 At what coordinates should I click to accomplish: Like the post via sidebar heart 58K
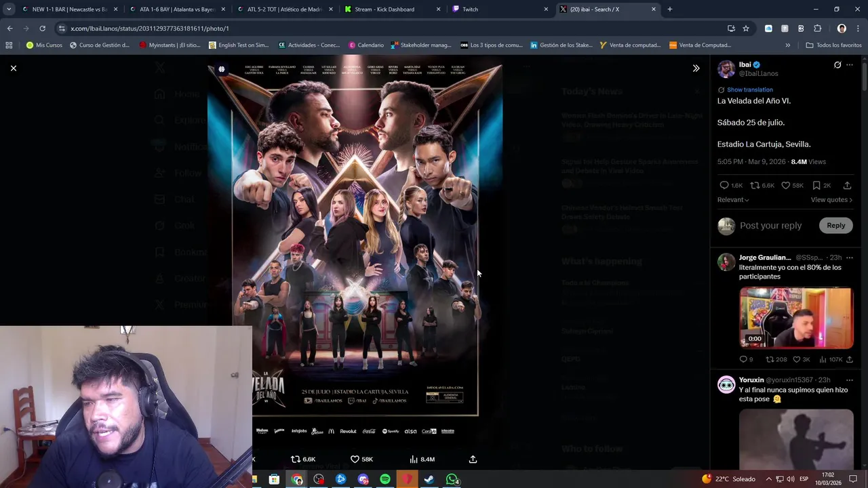792,185
